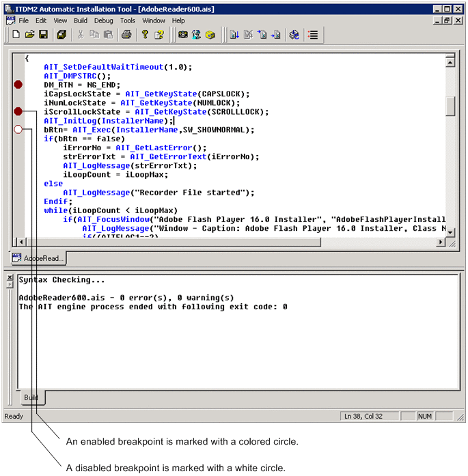Open the Help menu
The width and height of the screenshot is (468, 476).
[x=178, y=20]
